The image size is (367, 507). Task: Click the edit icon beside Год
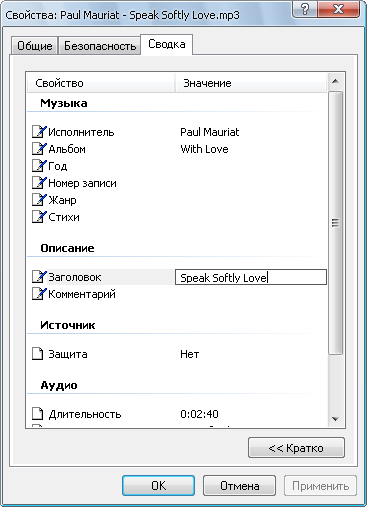pyautogui.click(x=39, y=166)
